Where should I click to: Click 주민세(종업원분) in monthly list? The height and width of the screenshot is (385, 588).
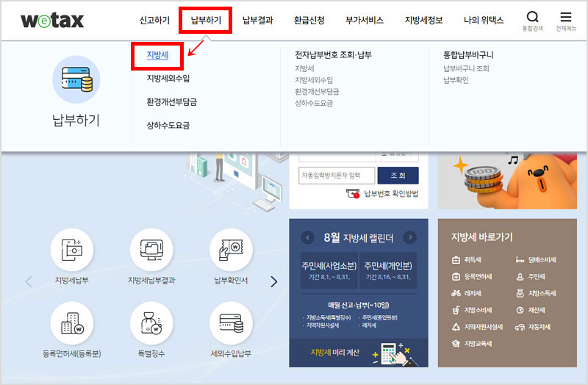[379, 317]
